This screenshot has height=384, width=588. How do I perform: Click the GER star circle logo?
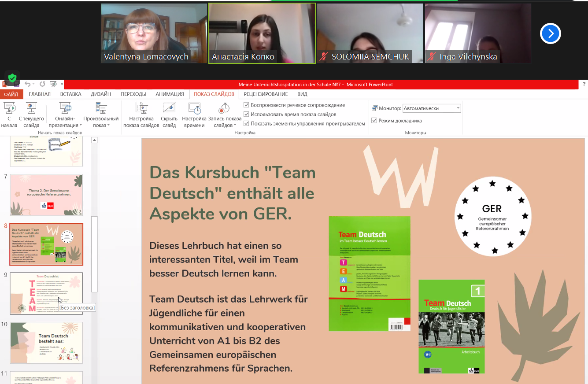pos(492,217)
